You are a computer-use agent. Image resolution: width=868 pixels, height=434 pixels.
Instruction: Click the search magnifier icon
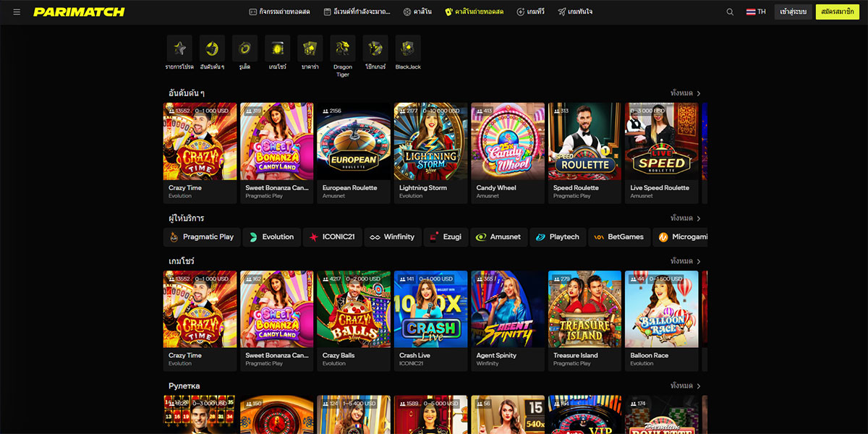(730, 12)
